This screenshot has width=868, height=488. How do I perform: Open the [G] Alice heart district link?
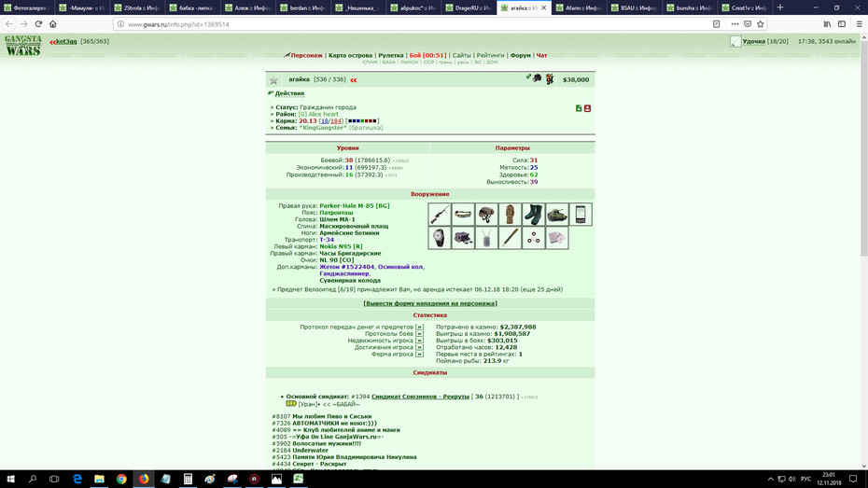click(318, 114)
